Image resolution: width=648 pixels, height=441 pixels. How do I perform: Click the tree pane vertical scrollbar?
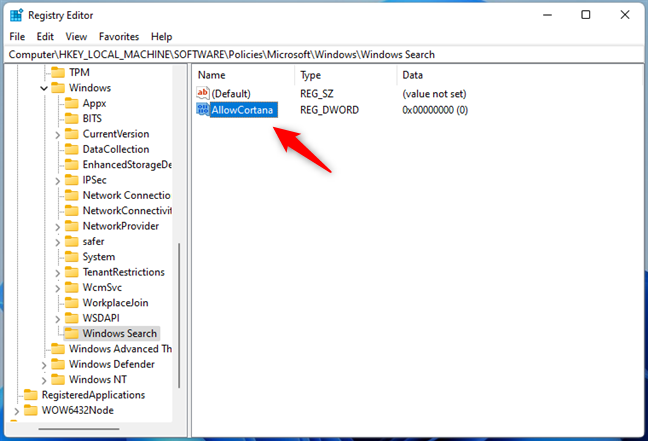[179, 315]
